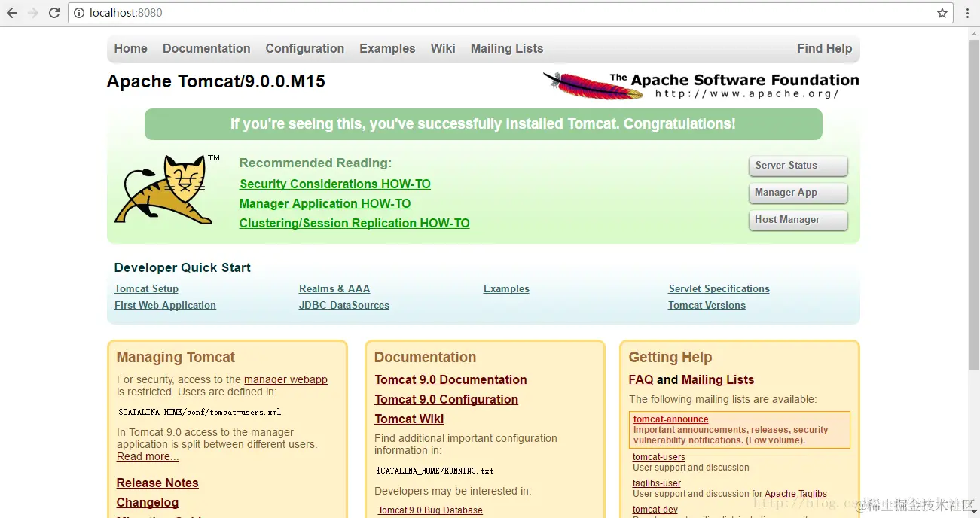The height and width of the screenshot is (518, 980).
Task: Open the Tomcat Setup link
Action: pyautogui.click(x=146, y=288)
